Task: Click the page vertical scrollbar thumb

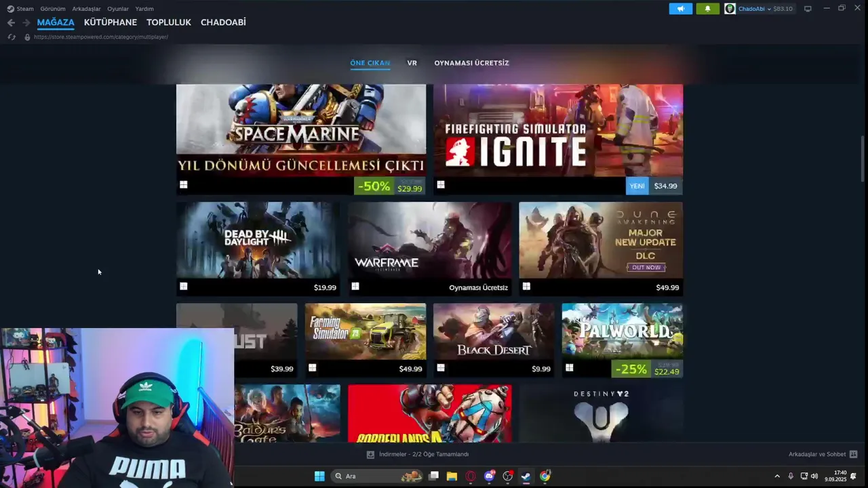Action: (x=863, y=157)
